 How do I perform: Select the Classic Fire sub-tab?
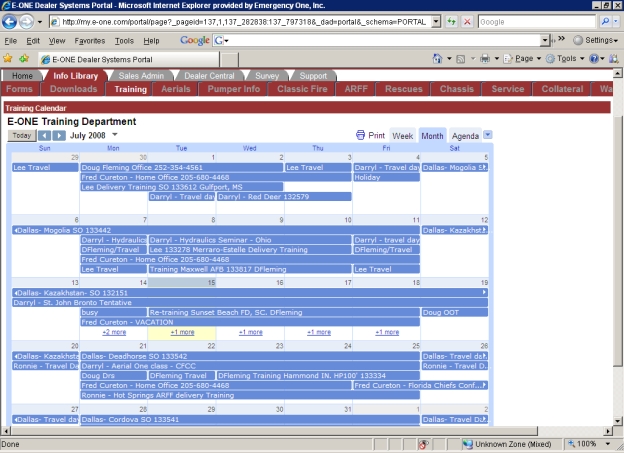point(302,89)
